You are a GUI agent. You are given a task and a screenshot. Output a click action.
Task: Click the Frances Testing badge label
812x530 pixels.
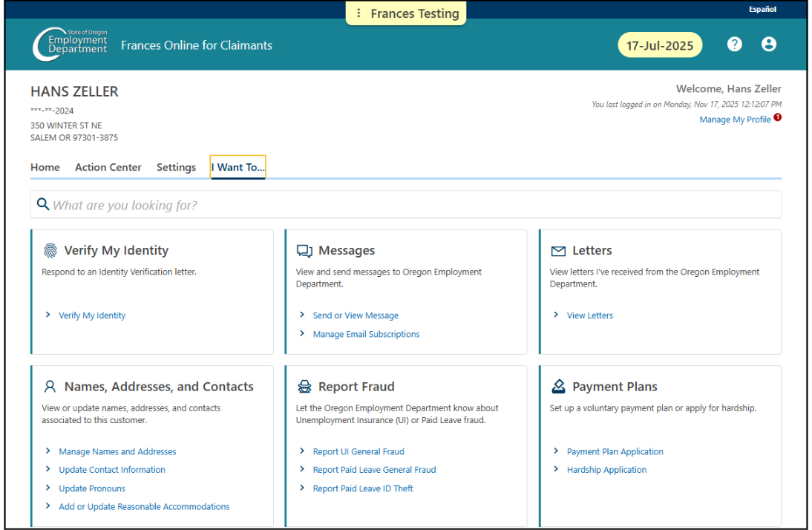[x=415, y=13]
